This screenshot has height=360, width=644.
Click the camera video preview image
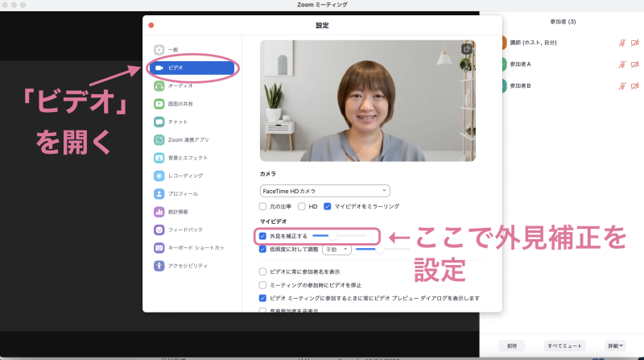(368, 101)
